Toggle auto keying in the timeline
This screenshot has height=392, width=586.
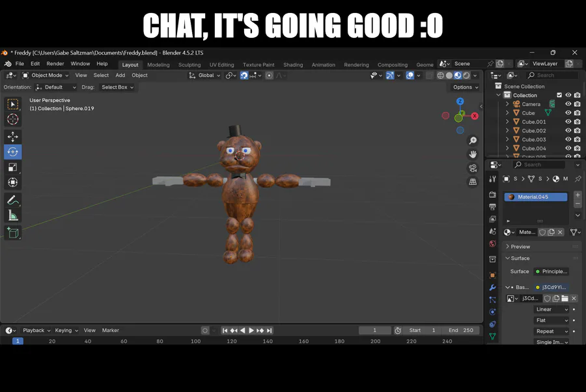click(205, 330)
